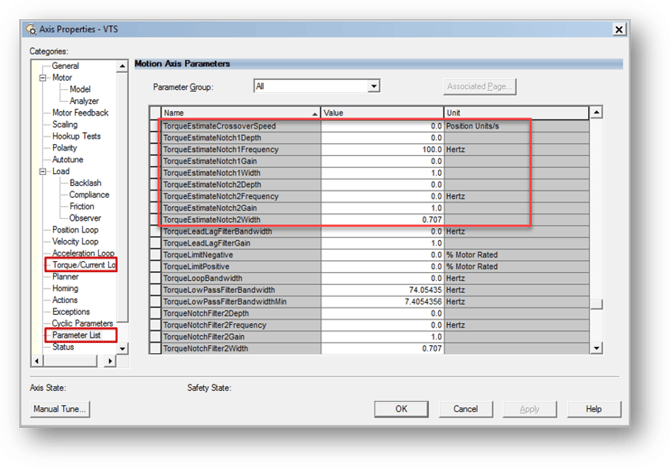Viewport: 670px width, 467px height.
Task: Open the Parameter Group dropdown
Action: 374,86
